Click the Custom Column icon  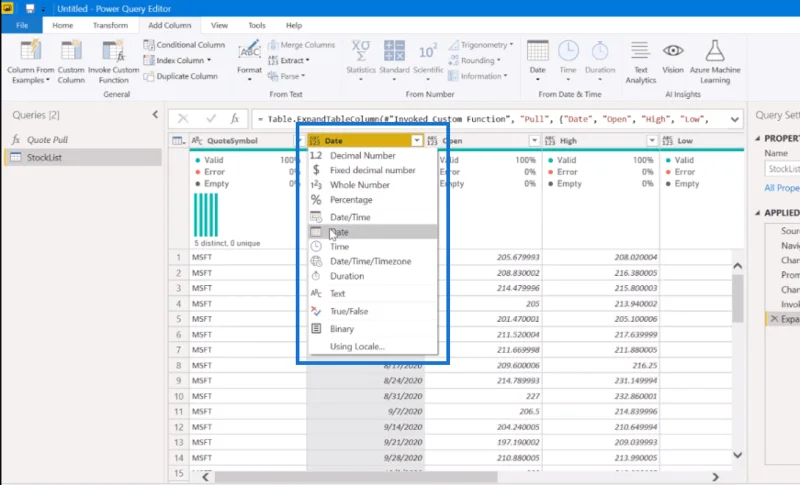(x=71, y=51)
